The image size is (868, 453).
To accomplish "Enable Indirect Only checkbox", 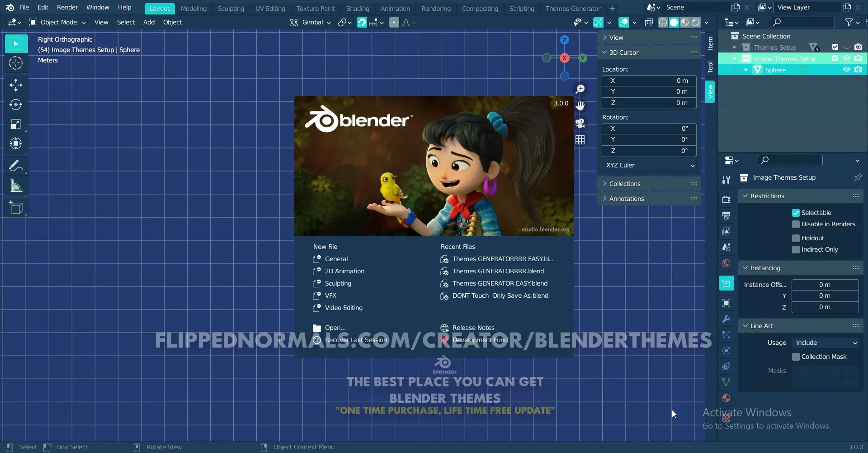I will tap(796, 249).
